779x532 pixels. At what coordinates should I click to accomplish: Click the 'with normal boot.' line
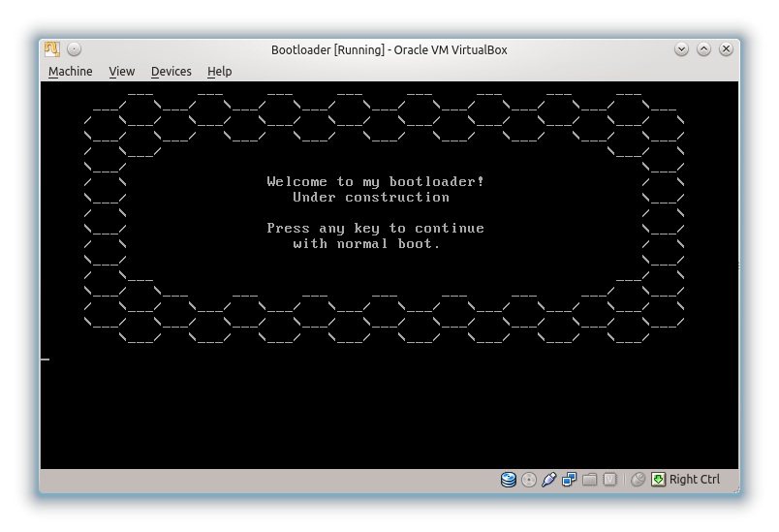366,244
